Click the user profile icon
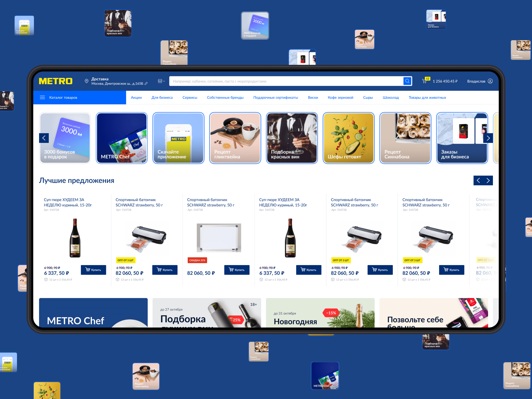The width and height of the screenshot is (532, 399). 490,81
